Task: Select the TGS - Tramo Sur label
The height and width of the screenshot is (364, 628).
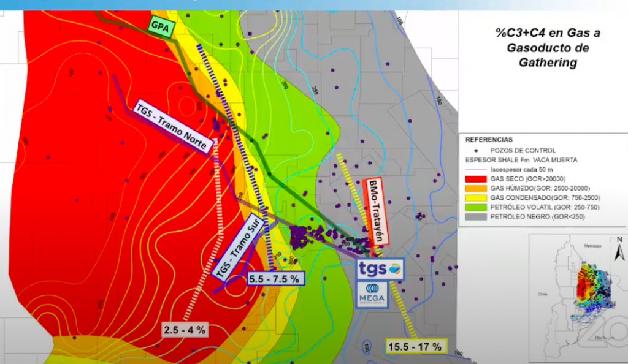Action: click(x=242, y=248)
